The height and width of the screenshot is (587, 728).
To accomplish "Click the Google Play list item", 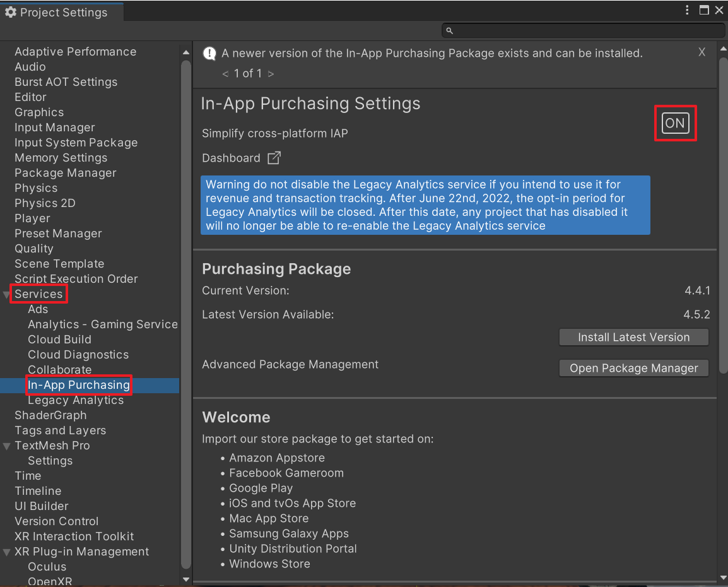I will pos(261,489).
